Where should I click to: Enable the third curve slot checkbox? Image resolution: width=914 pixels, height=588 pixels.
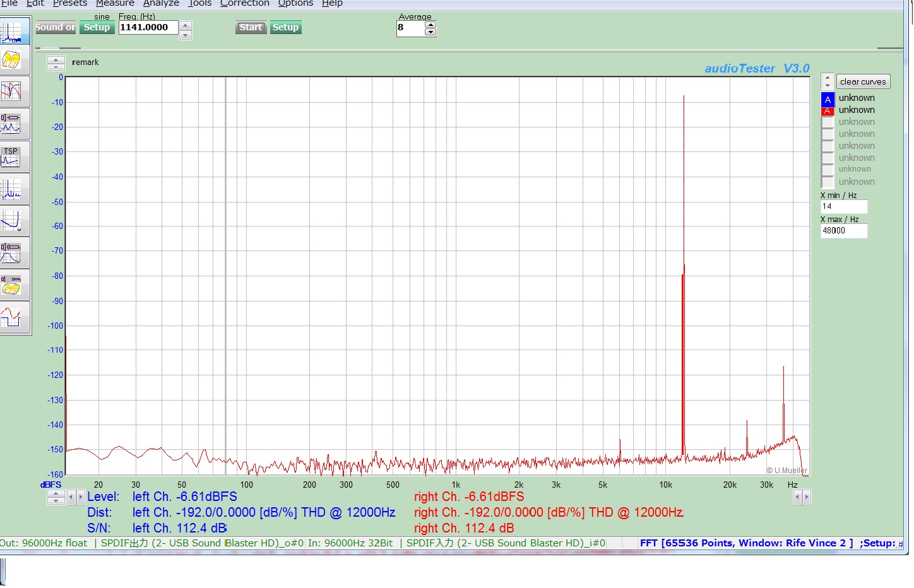828,122
